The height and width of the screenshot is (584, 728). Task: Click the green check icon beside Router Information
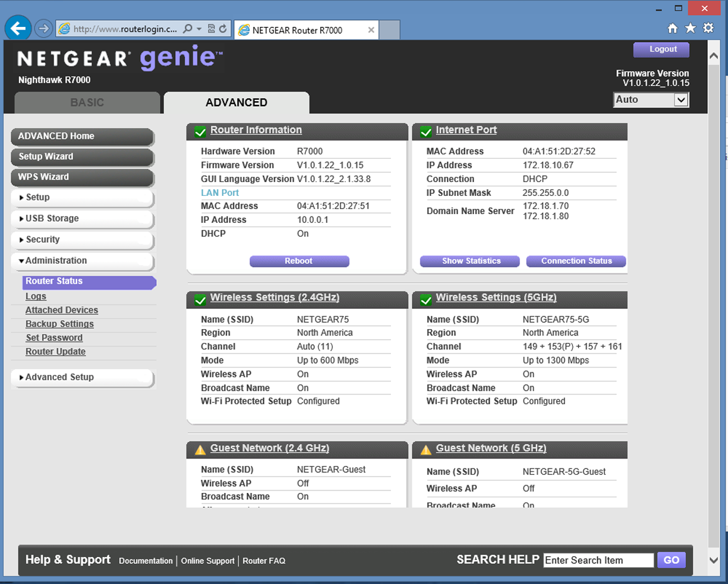(x=200, y=131)
